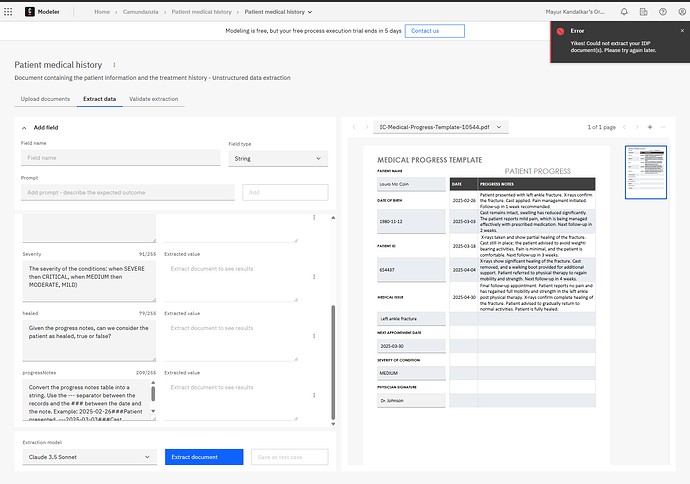Edit the Severity prompt text area

coord(89,281)
